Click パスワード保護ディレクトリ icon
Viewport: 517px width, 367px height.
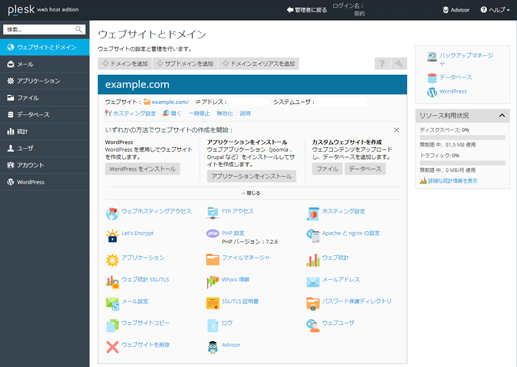[x=313, y=304]
